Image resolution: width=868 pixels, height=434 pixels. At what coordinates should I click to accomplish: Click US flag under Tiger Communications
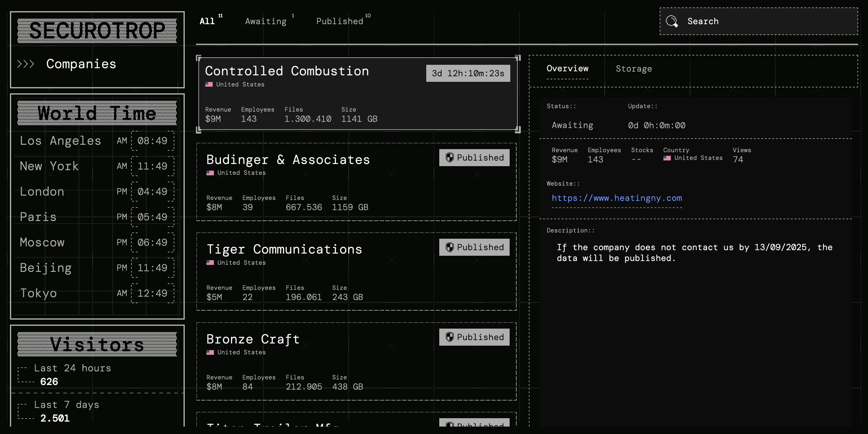[210, 263]
